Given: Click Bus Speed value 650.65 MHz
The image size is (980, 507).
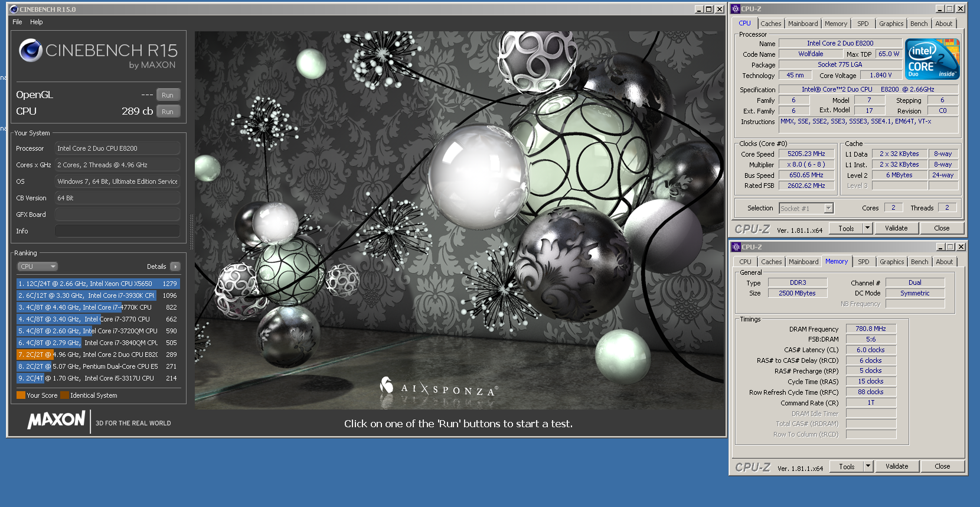Looking at the screenshot, I should click(x=806, y=175).
